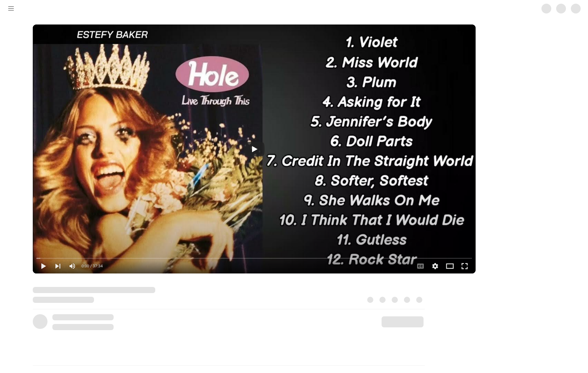This screenshot has height=373, width=588.
Task: Switch to theater mode
Action: (x=450, y=266)
